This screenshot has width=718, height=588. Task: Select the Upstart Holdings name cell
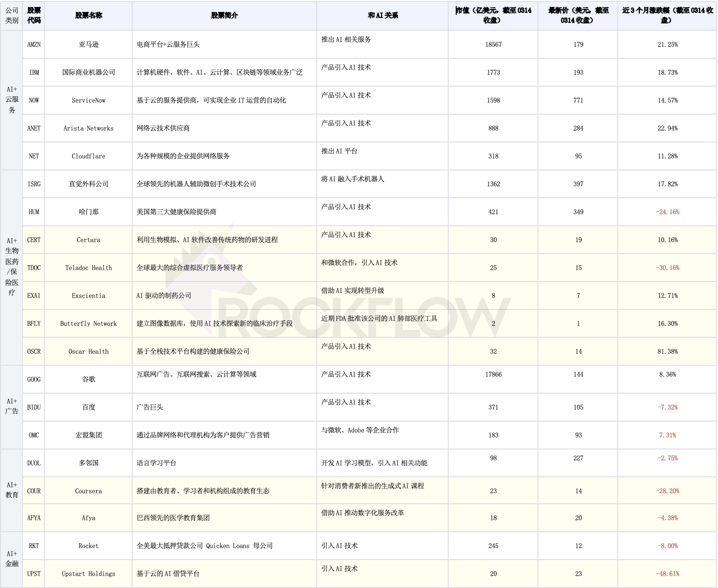88,574
